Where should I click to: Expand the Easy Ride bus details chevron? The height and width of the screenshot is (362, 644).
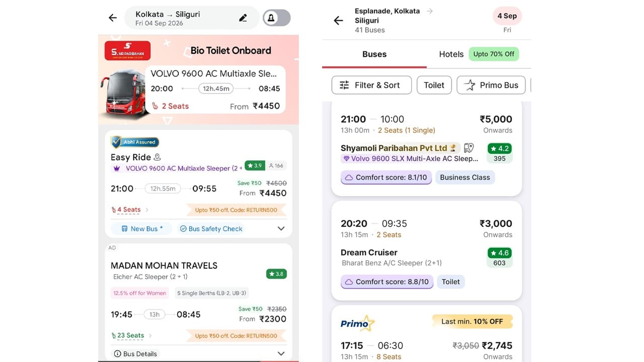tap(281, 229)
